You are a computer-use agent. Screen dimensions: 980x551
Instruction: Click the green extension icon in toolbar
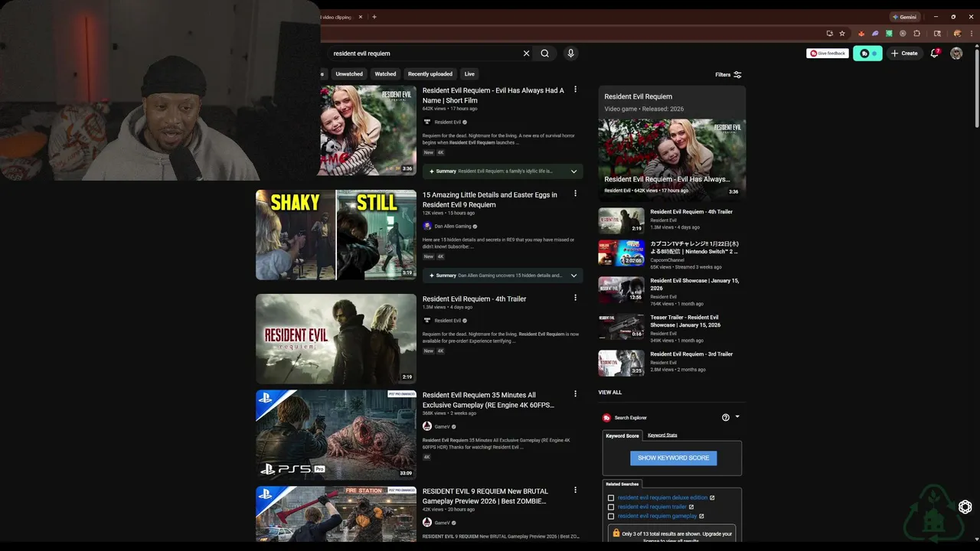tap(889, 34)
